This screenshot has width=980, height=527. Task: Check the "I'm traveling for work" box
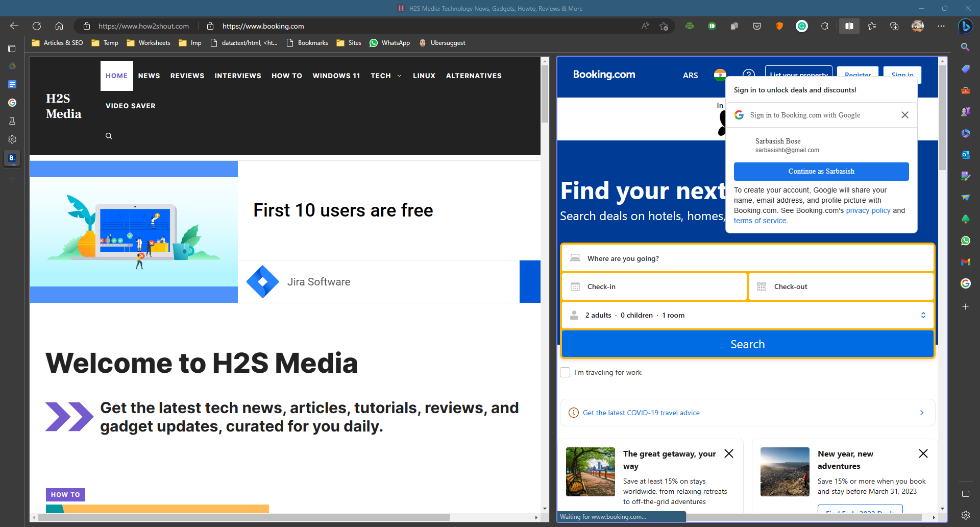tap(565, 372)
